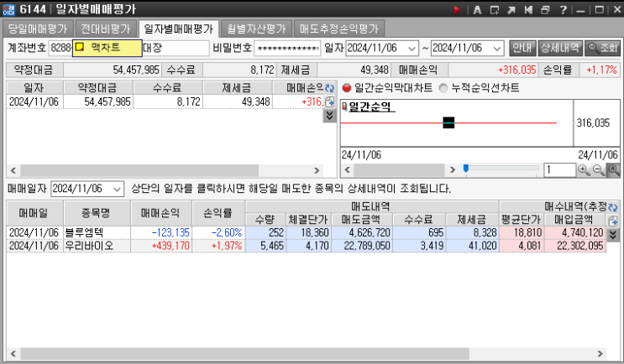The image size is (624, 364).
Task: Click the double-chevron down icon of lower table
Action: 613,235
